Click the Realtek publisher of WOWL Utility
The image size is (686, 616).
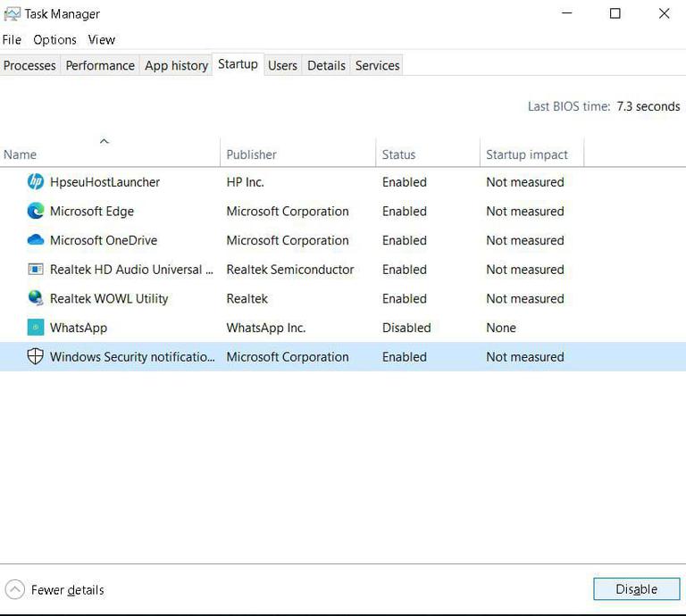point(247,298)
